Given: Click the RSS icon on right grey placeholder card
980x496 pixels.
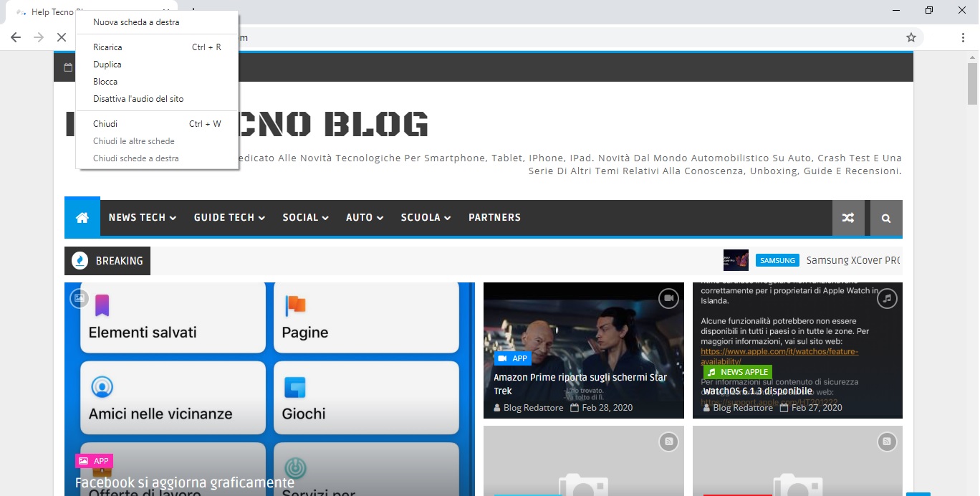Looking at the screenshot, I should coord(887,442).
